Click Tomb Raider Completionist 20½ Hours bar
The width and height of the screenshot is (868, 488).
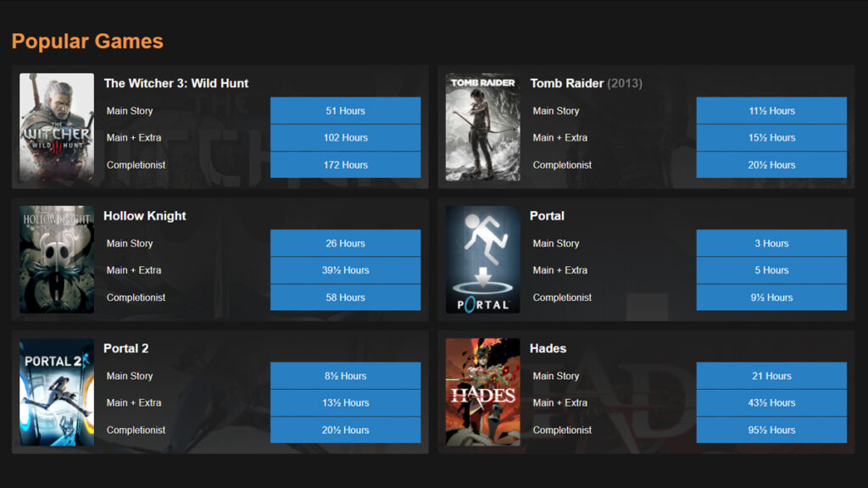(x=771, y=165)
